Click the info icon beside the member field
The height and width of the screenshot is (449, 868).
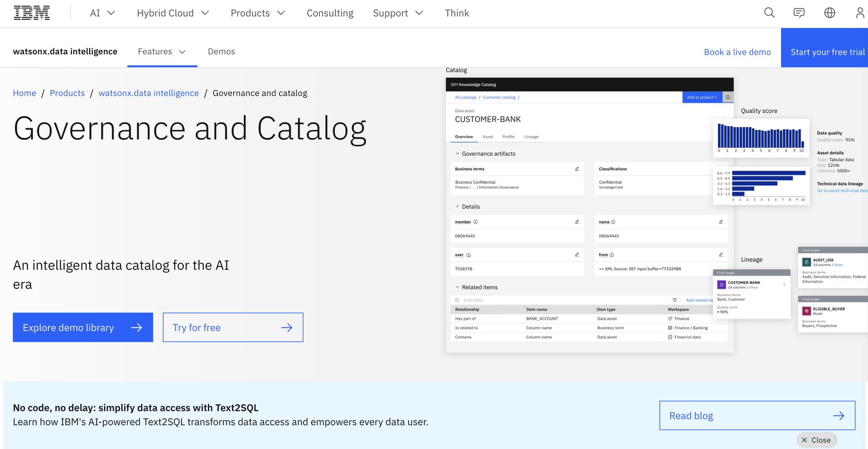tap(476, 222)
